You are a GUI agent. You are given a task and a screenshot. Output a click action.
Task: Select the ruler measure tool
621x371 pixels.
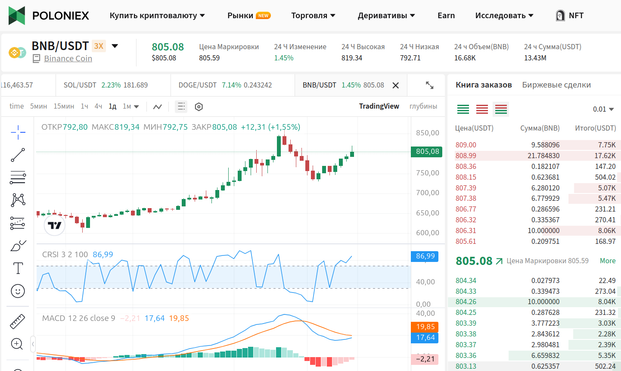[18, 322]
